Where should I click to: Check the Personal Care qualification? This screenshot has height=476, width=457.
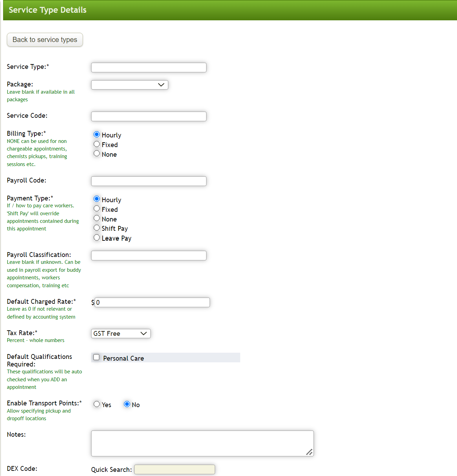(96, 358)
